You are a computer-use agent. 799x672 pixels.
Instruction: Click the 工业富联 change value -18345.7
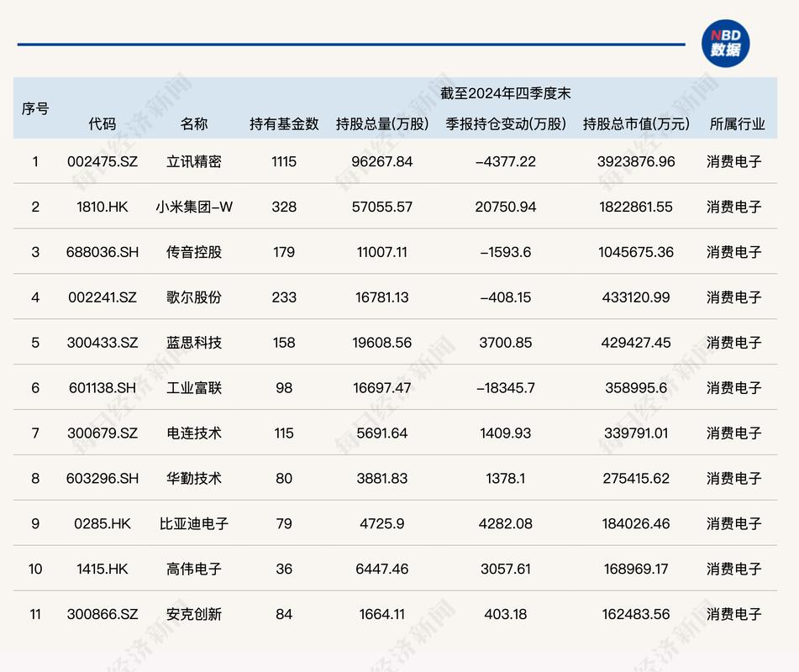(x=505, y=388)
